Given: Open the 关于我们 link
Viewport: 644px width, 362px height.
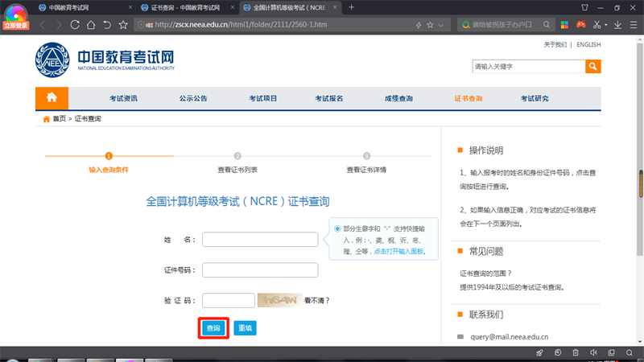Looking at the screenshot, I should tap(555, 45).
